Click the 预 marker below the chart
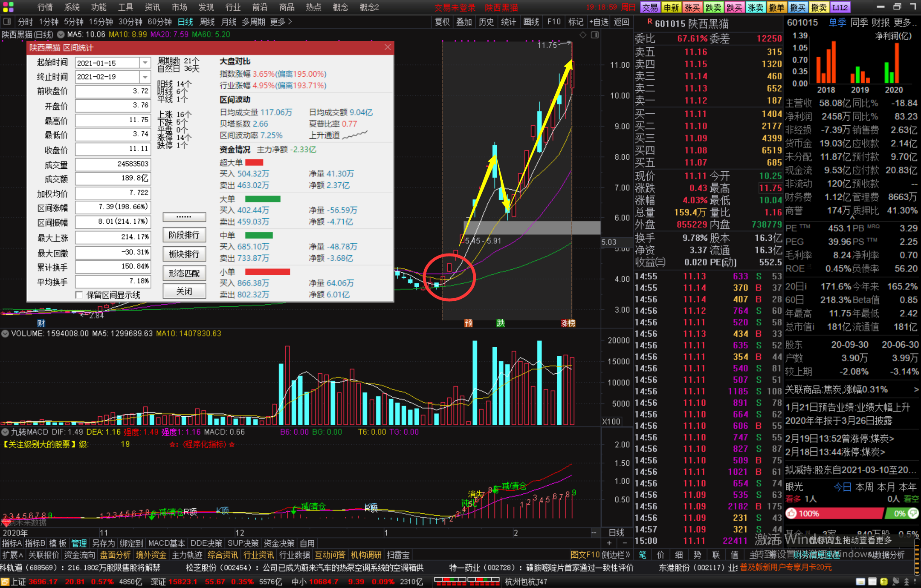Screen dimensions: 921x588 point(468,323)
